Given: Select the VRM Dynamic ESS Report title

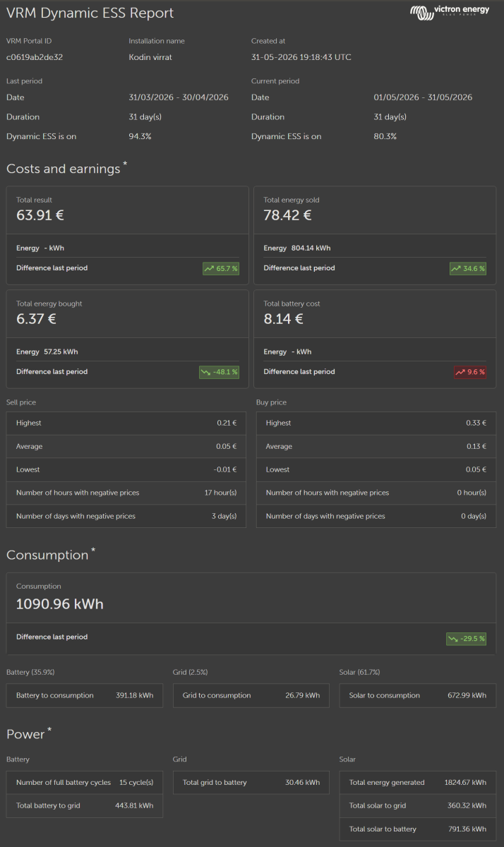Looking at the screenshot, I should tap(90, 13).
